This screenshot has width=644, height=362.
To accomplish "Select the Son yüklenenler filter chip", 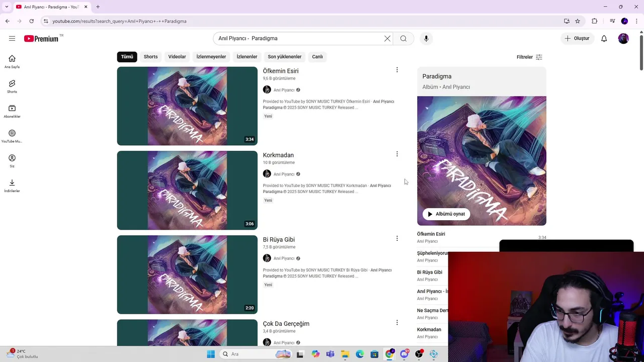I will 285,57.
